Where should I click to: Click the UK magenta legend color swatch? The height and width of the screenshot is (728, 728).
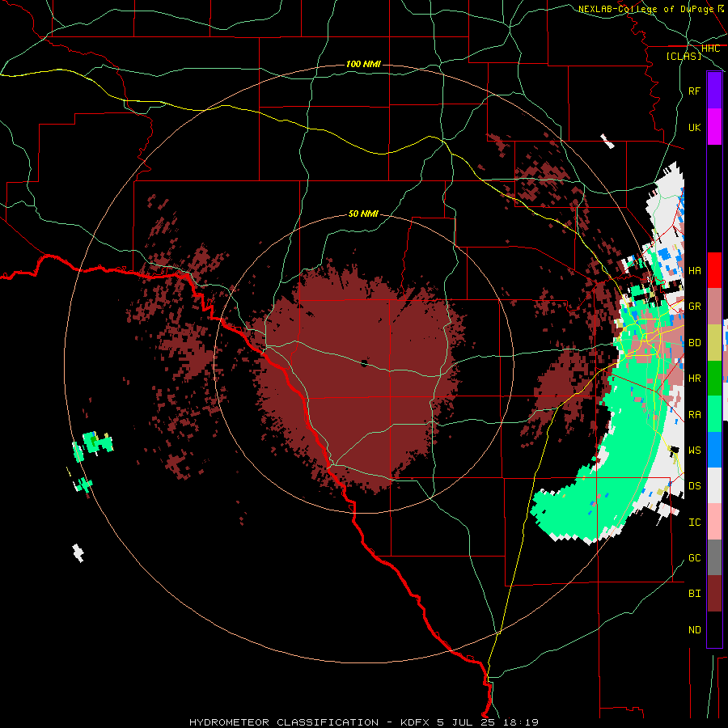714,127
